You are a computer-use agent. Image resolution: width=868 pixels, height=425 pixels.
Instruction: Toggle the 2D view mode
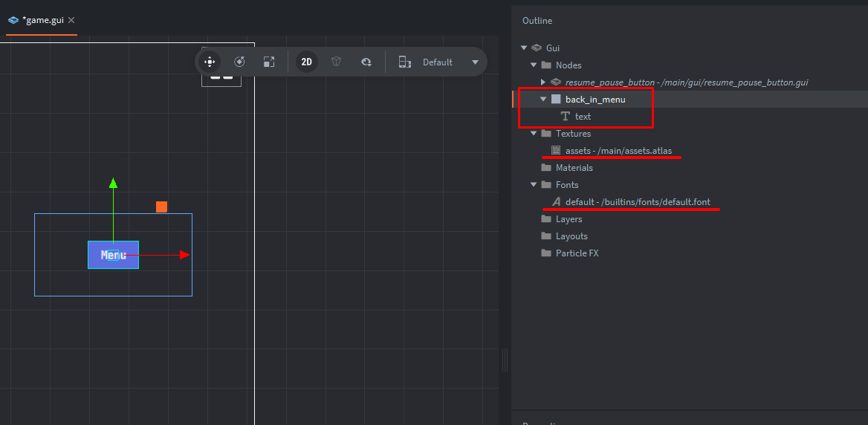[306, 62]
